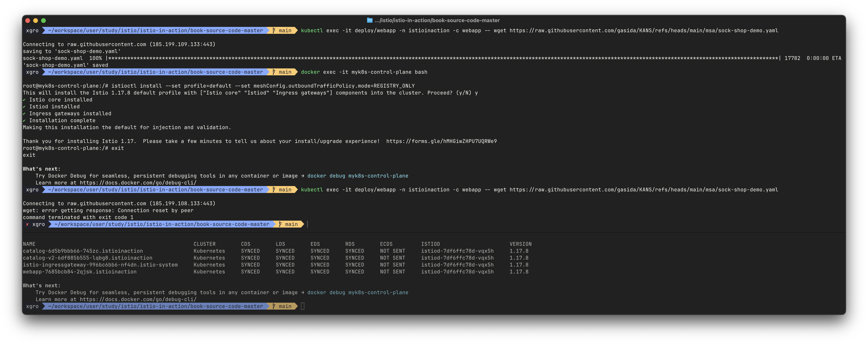The image size is (868, 344).
Task: Click the input cursor after the failed prompt
Action: click(x=307, y=224)
